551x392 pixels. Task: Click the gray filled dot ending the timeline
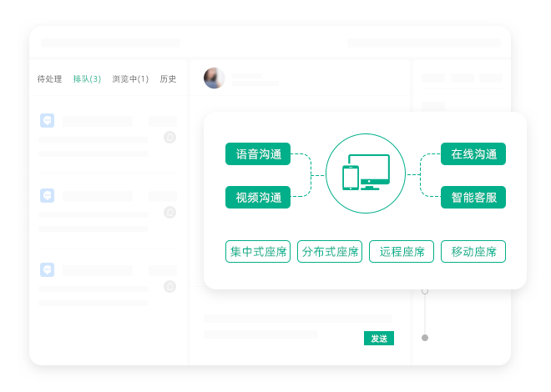coord(425,338)
